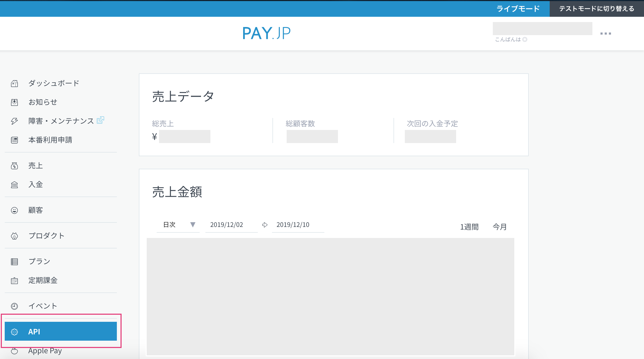This screenshot has height=359, width=644.
Task: Switch to ライブモード
Action: click(x=518, y=9)
